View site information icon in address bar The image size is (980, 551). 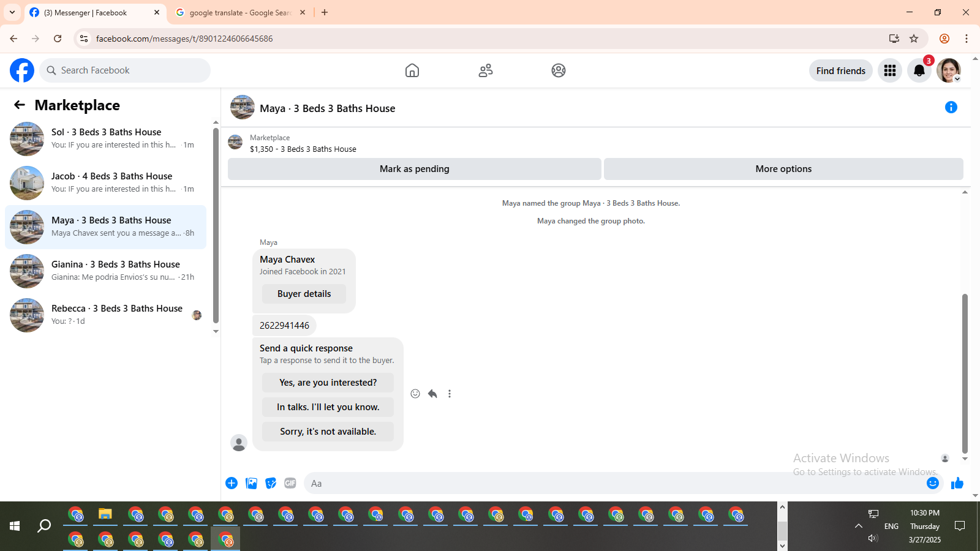click(x=84, y=39)
